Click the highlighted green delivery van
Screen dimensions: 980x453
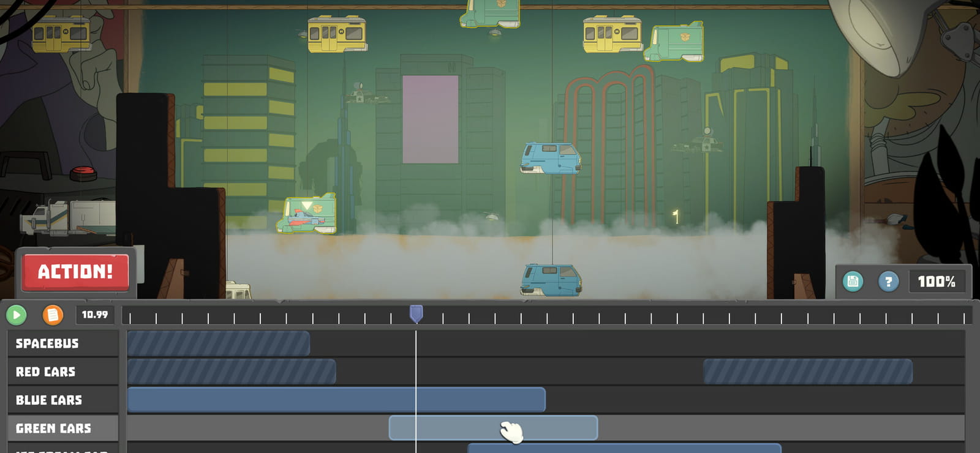tap(307, 214)
